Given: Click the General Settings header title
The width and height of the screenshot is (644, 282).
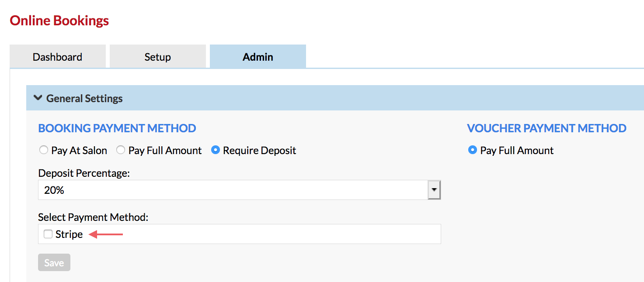Looking at the screenshot, I should point(84,98).
